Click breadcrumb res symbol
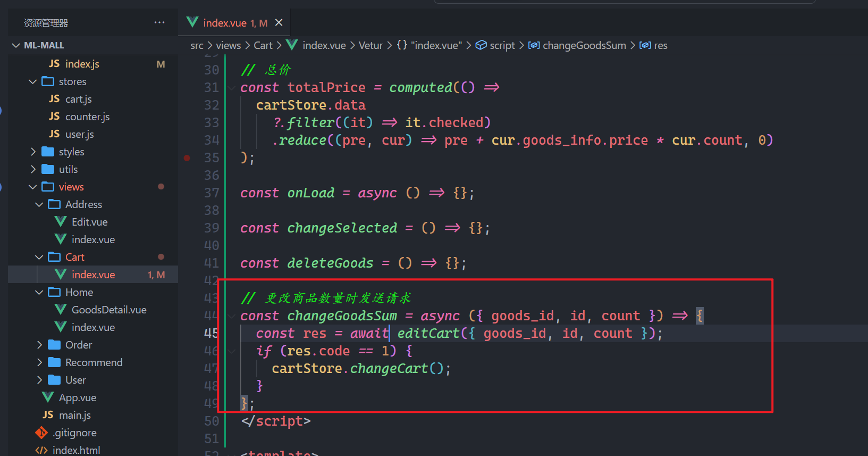Viewport: 868px width, 456px height. (x=653, y=46)
